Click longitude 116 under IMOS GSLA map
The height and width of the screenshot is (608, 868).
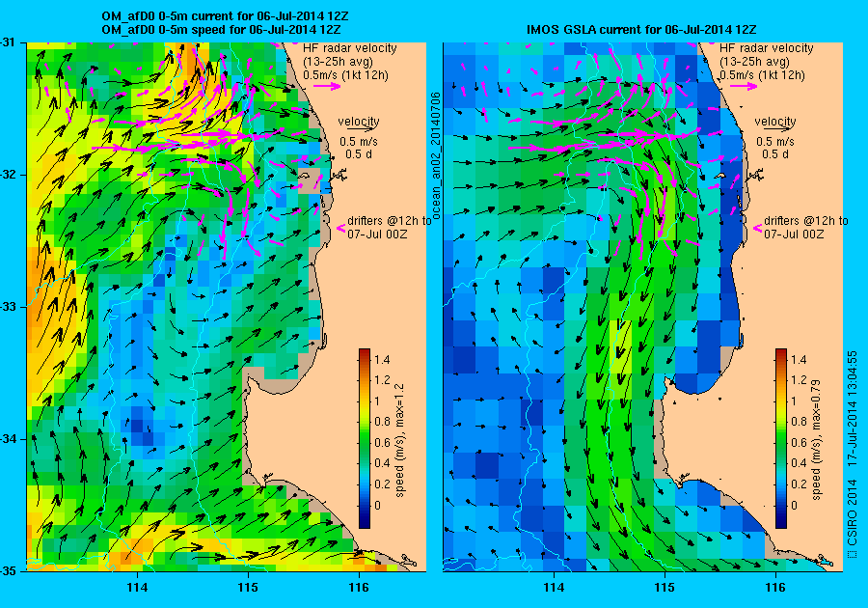point(775,588)
